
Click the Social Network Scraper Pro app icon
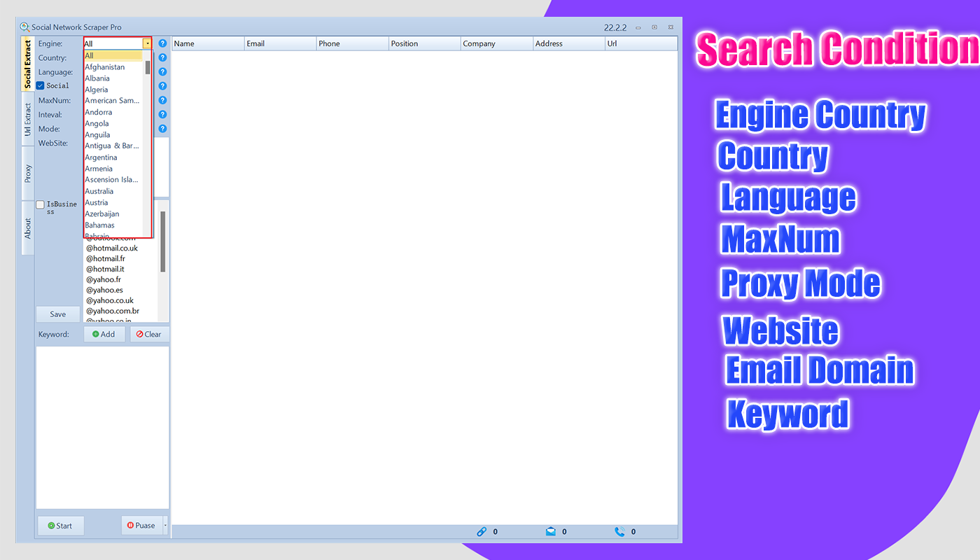25,27
